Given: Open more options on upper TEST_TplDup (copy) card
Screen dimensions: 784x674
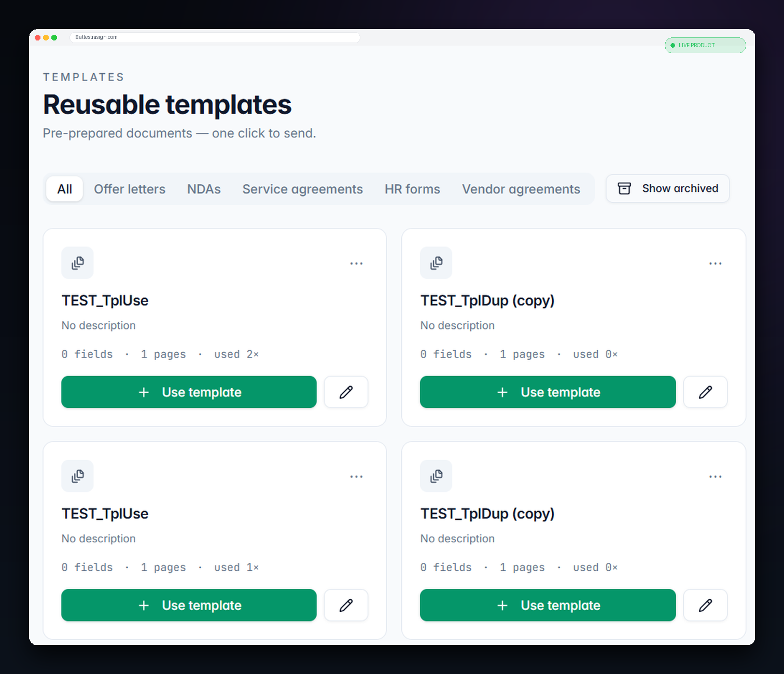Looking at the screenshot, I should 715,264.
